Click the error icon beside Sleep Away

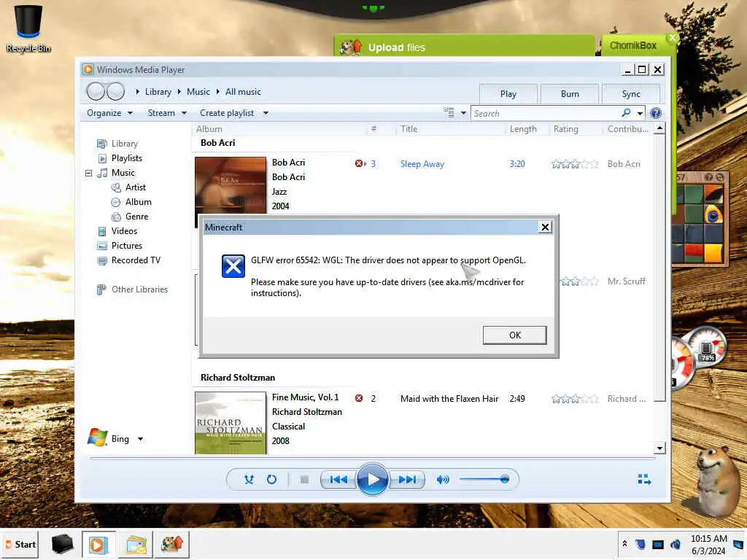pyautogui.click(x=359, y=164)
